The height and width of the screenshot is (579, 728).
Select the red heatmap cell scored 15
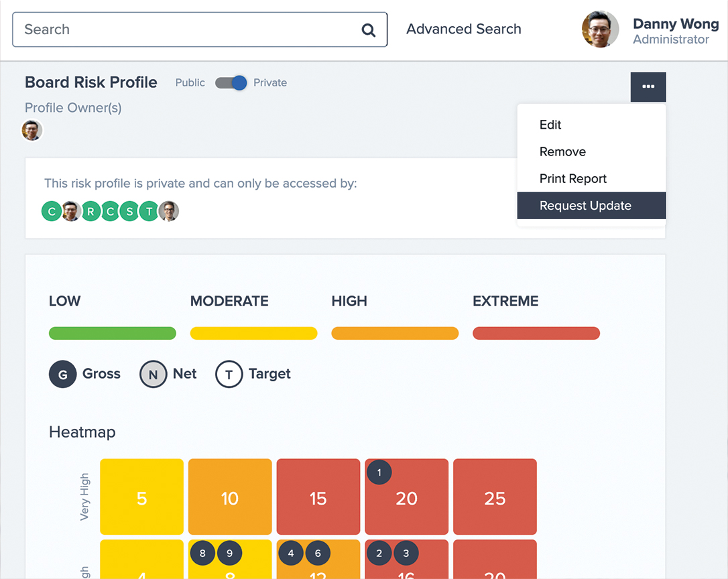(x=318, y=497)
